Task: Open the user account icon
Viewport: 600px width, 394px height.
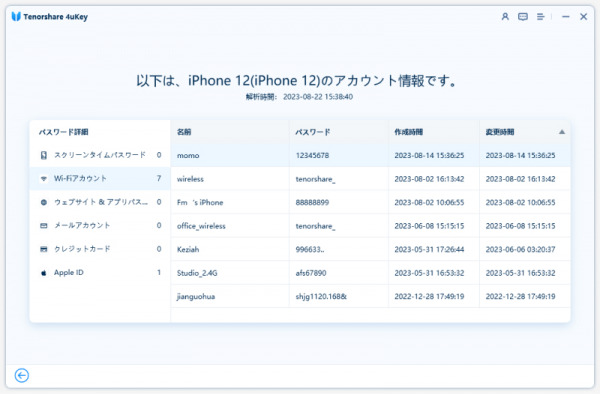Action: point(505,17)
